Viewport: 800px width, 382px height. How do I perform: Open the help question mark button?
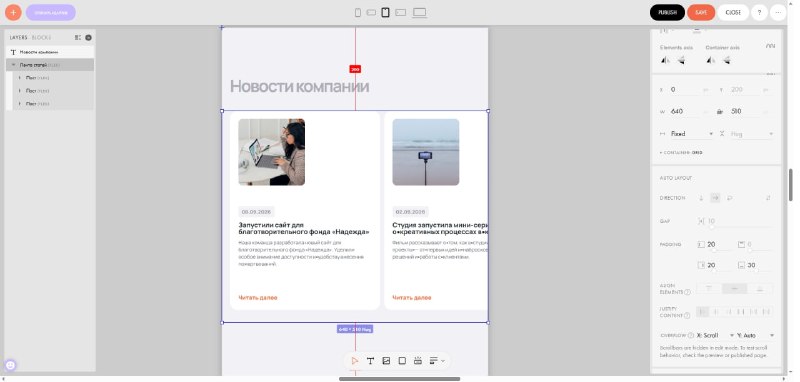(759, 12)
